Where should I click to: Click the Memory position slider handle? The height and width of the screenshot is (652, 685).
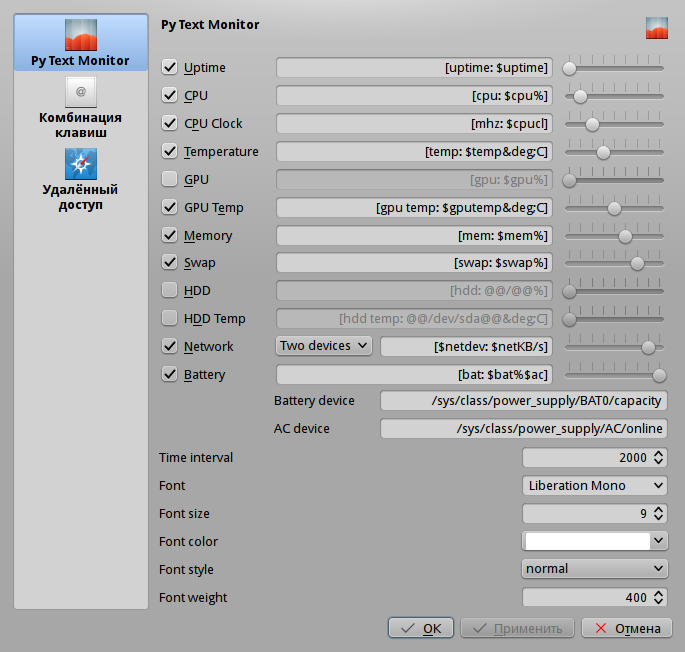pyautogui.click(x=625, y=236)
